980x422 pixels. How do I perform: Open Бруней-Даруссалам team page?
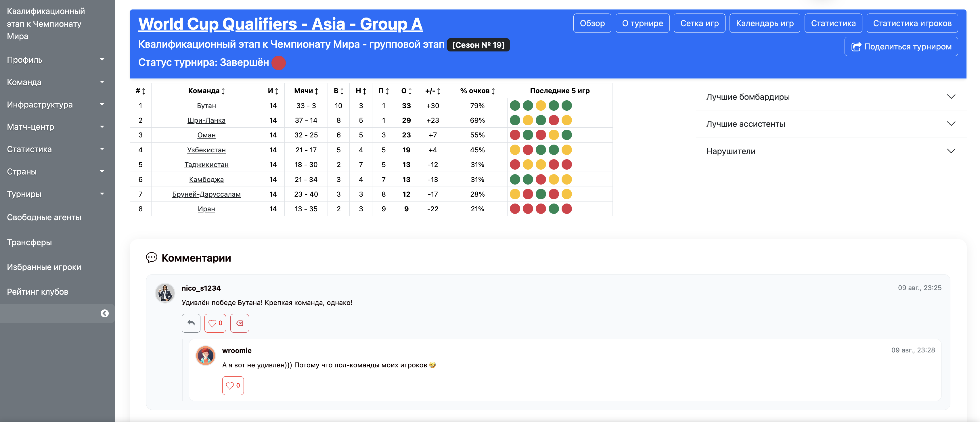tap(206, 194)
